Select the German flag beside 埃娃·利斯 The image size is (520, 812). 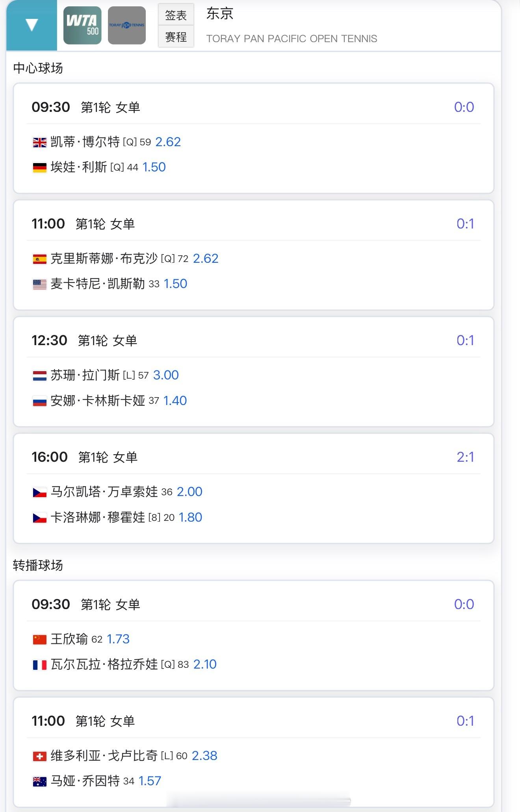[x=39, y=168]
